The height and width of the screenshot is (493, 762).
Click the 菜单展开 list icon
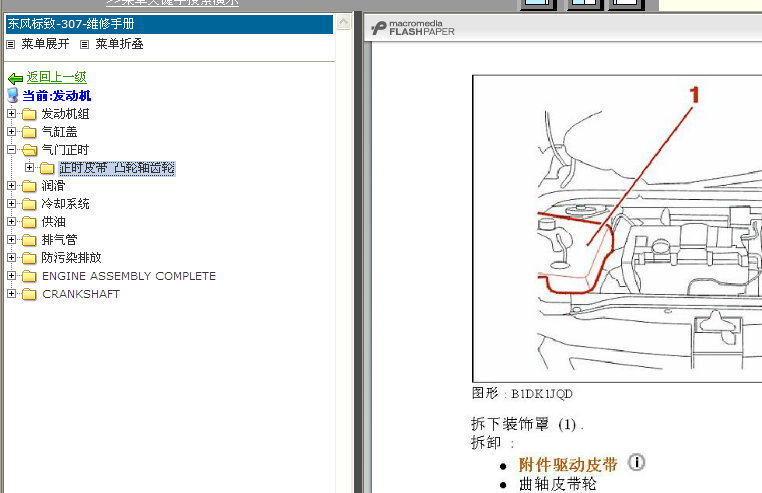pos(11,45)
